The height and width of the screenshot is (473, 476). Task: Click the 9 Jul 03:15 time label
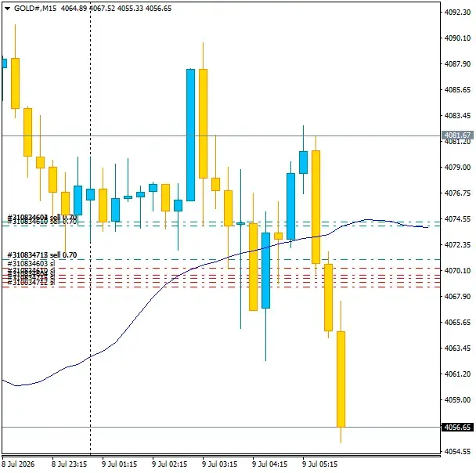pyautogui.click(x=219, y=464)
